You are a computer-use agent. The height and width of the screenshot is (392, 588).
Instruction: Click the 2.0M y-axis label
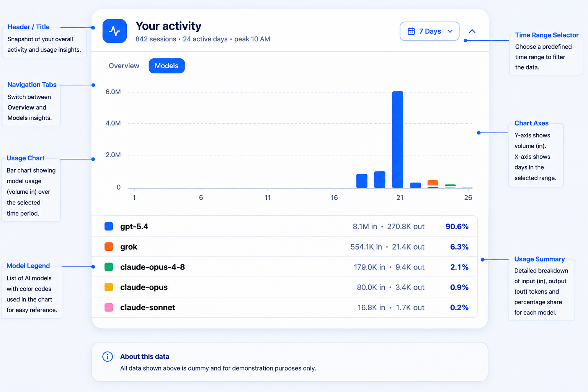pyautogui.click(x=113, y=155)
